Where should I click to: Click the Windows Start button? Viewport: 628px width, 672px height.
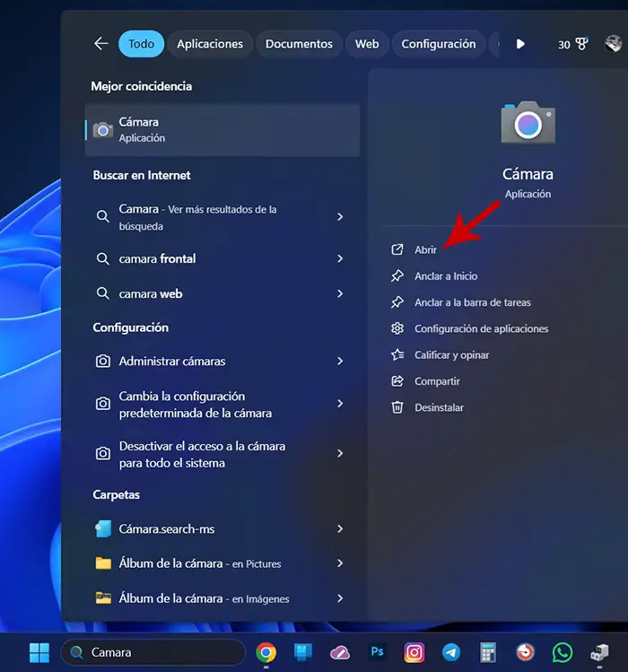(39, 652)
